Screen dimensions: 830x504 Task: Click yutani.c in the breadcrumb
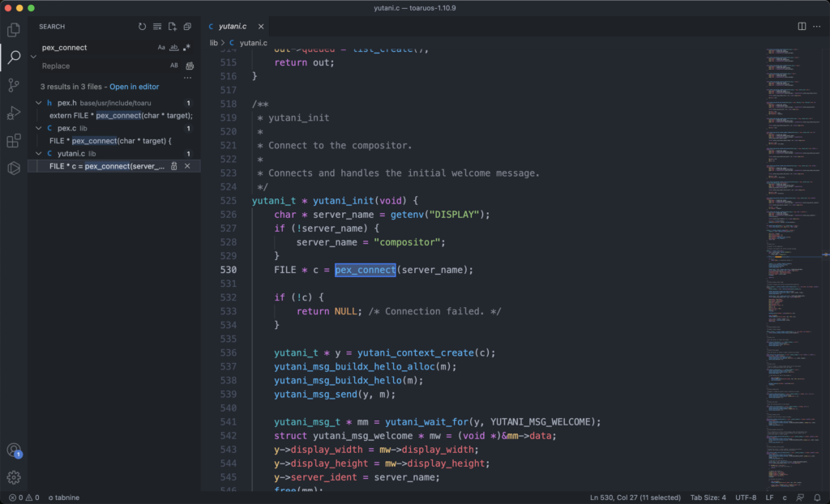click(x=253, y=43)
